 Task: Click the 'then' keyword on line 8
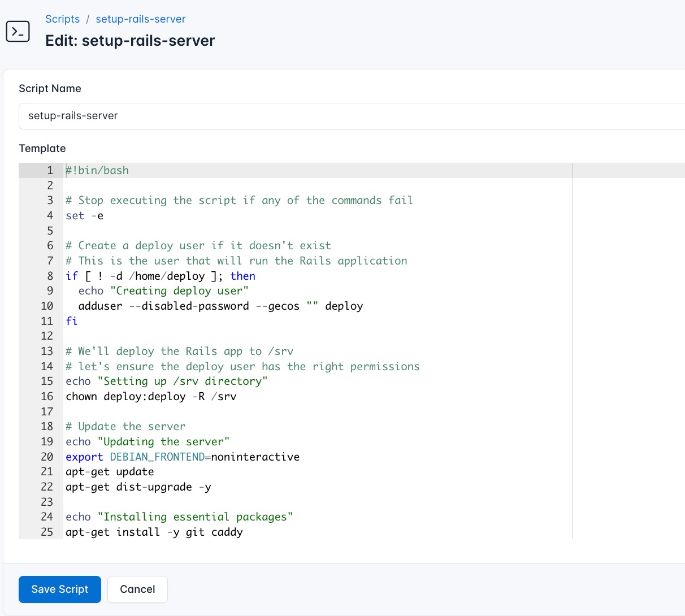(243, 276)
